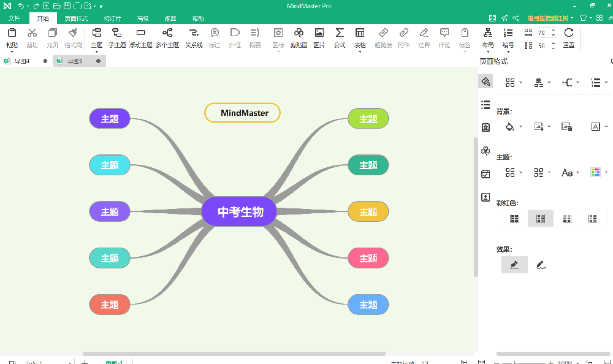The width and height of the screenshot is (613, 364).
Task: Switch to the 导图4 document tab
Action: pos(22,61)
